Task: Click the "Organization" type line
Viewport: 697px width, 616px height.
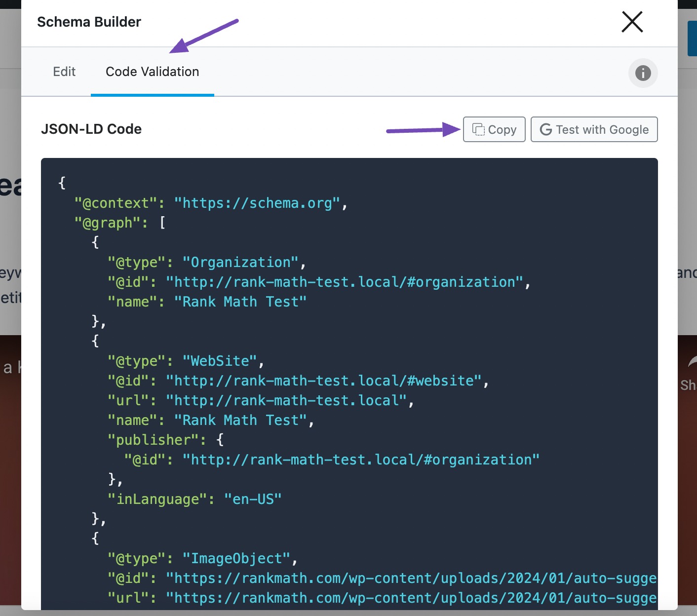Action: click(207, 263)
